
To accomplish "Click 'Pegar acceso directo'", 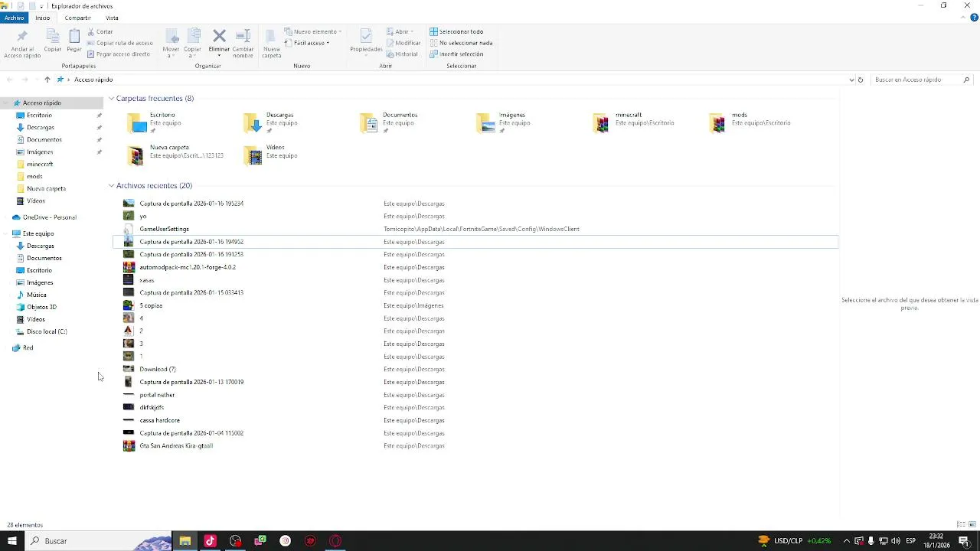I will 118,54.
